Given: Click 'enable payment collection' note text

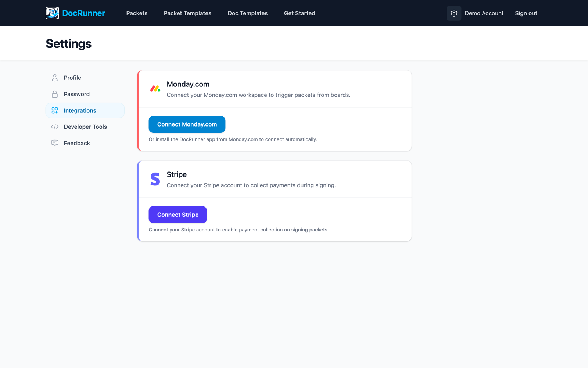Looking at the screenshot, I should [239, 230].
